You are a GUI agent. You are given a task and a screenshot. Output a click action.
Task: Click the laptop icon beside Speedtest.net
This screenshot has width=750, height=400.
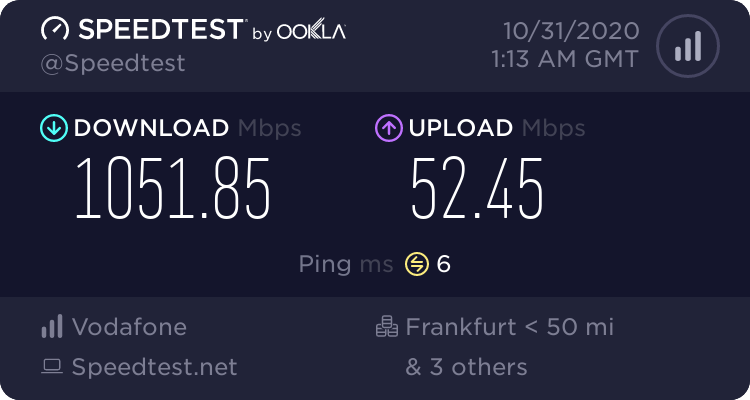(x=51, y=367)
